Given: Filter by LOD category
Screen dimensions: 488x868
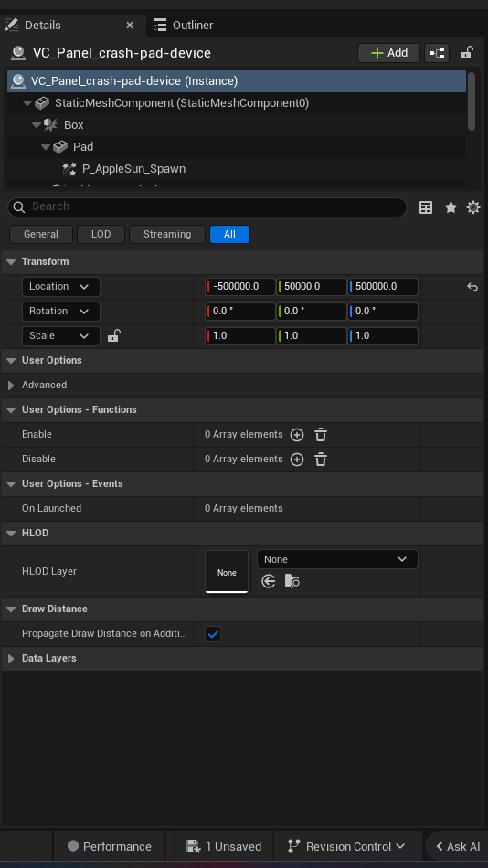Looking at the screenshot, I should pos(101,234).
